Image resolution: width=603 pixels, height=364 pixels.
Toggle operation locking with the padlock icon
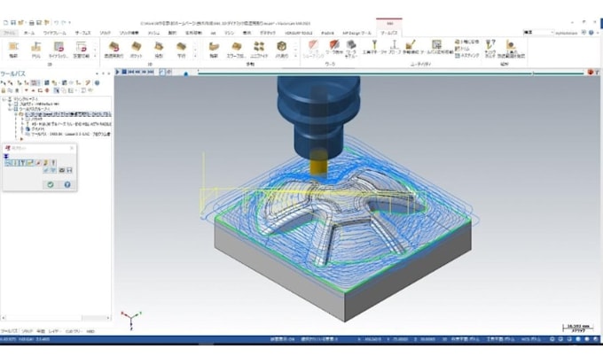[x=4, y=90]
